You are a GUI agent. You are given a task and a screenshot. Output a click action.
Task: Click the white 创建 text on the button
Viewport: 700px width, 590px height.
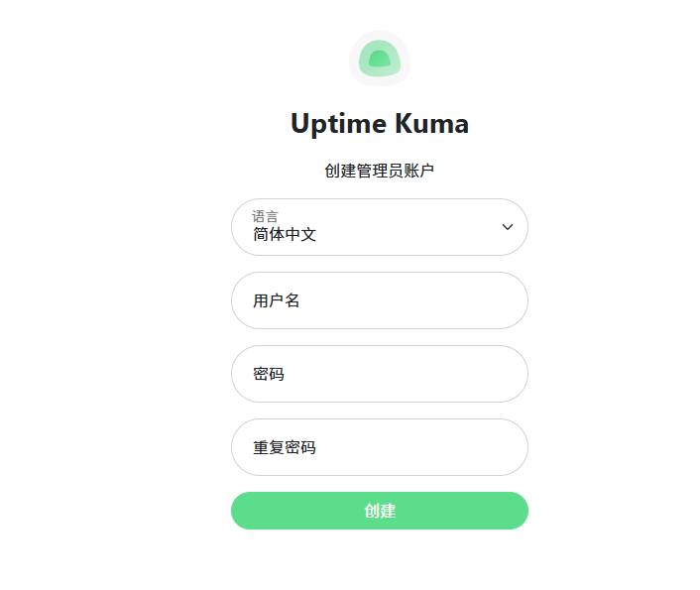coord(380,511)
